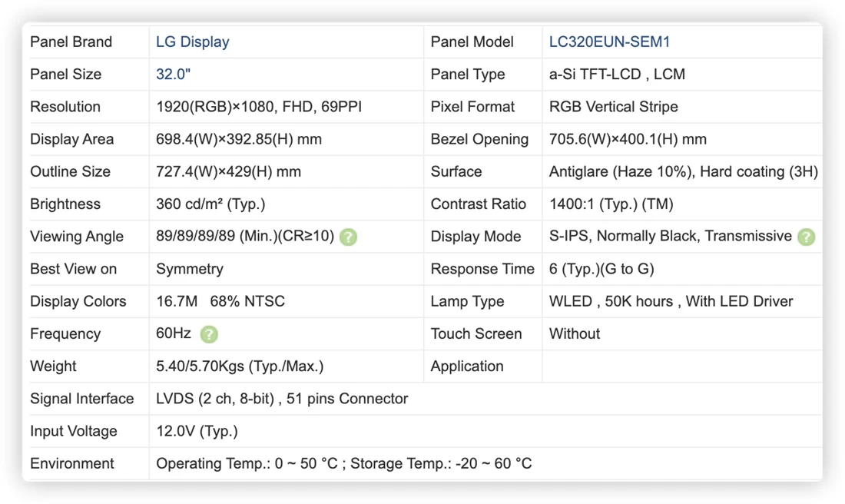Select the '5.40/5.70Kgs (Typ./Max.)' weight value
This screenshot has width=845, height=504.
point(240,366)
